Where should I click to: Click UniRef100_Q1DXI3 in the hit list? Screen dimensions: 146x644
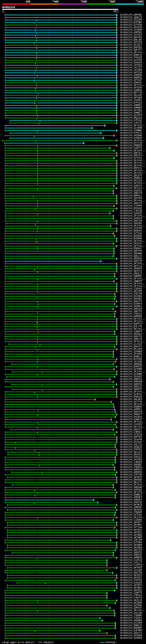pos(131,633)
